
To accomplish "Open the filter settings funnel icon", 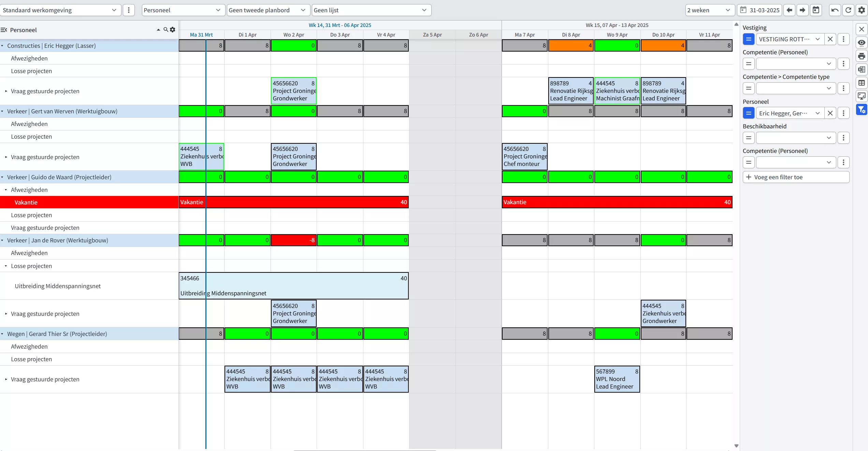I will [x=862, y=110].
